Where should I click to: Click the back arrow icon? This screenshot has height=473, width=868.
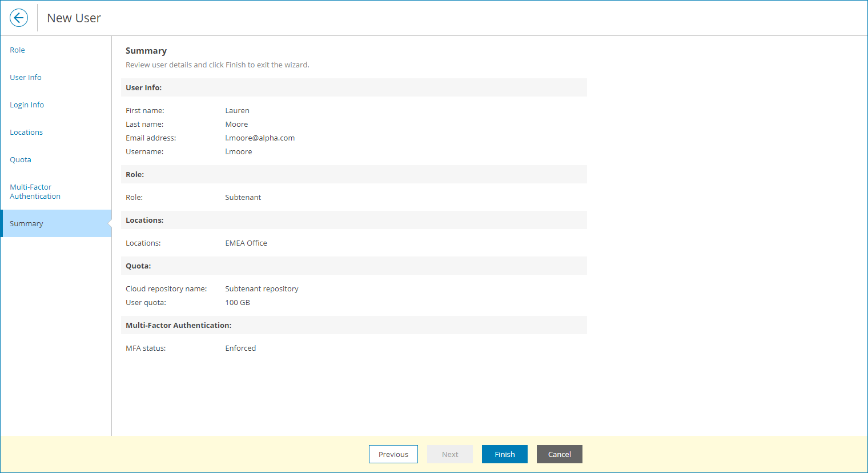[19, 18]
